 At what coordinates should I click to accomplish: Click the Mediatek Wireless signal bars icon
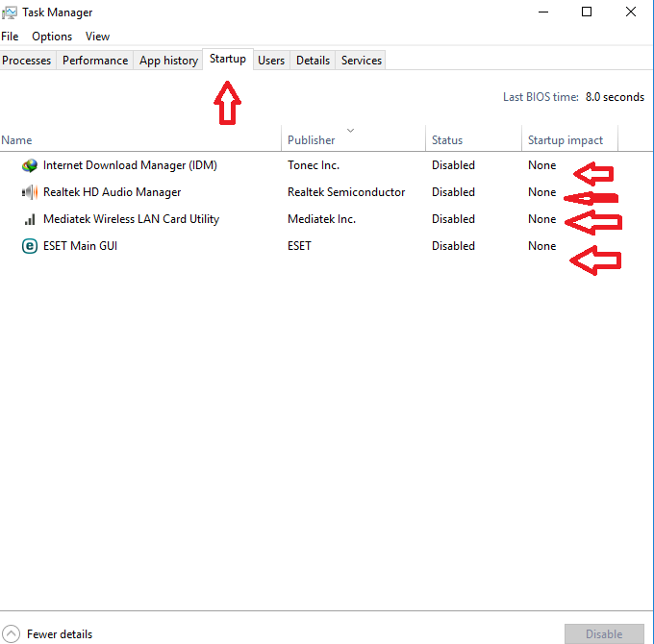30,219
